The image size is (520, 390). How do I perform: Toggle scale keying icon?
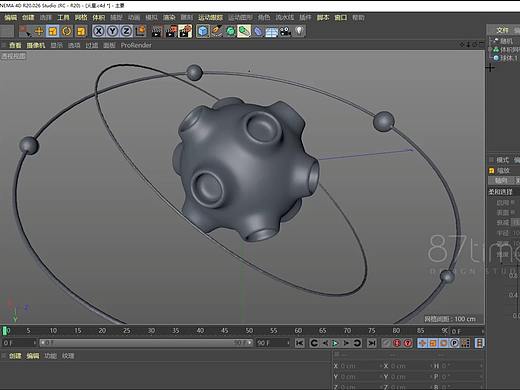(433, 343)
